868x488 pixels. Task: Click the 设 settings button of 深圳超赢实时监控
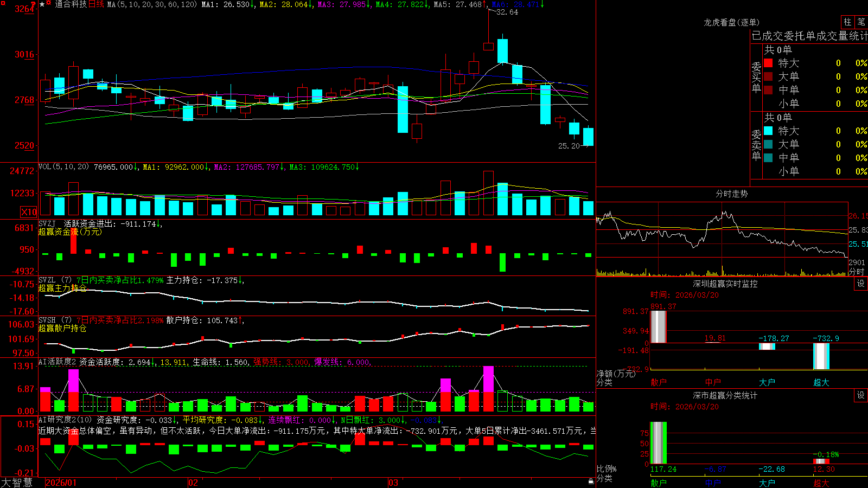coord(861,284)
